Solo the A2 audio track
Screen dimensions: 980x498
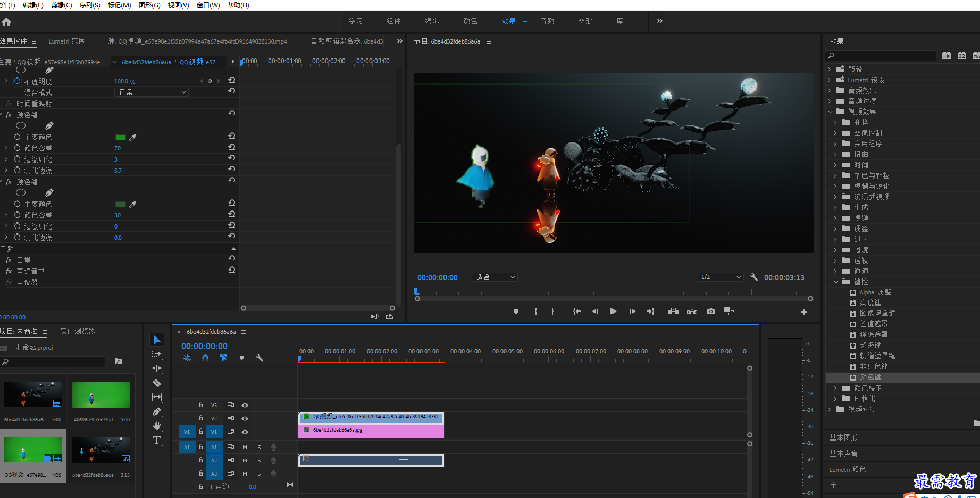259,460
